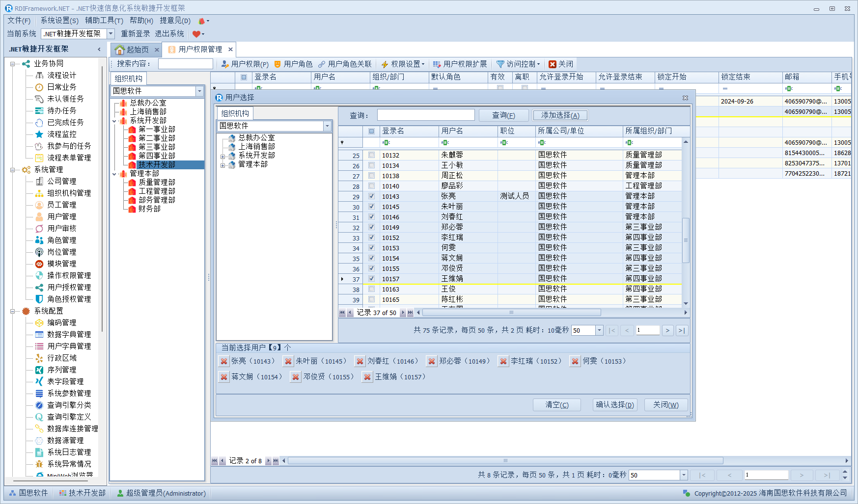
Task: Uncheck the checkbox for user 10143 张亮
Action: coord(372,196)
